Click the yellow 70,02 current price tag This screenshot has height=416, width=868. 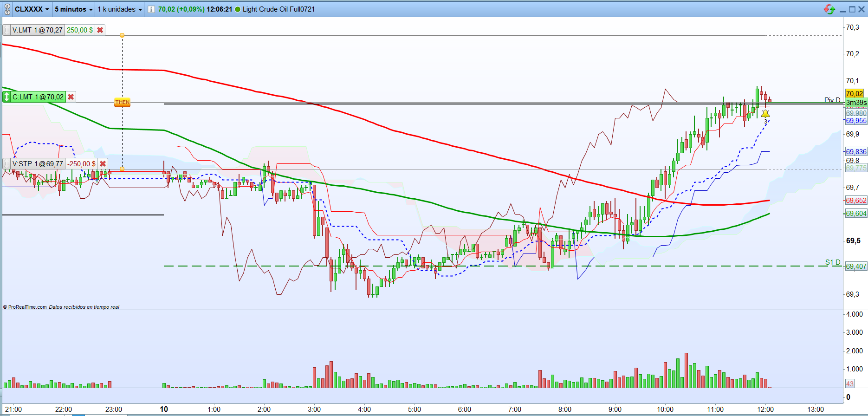(855, 94)
